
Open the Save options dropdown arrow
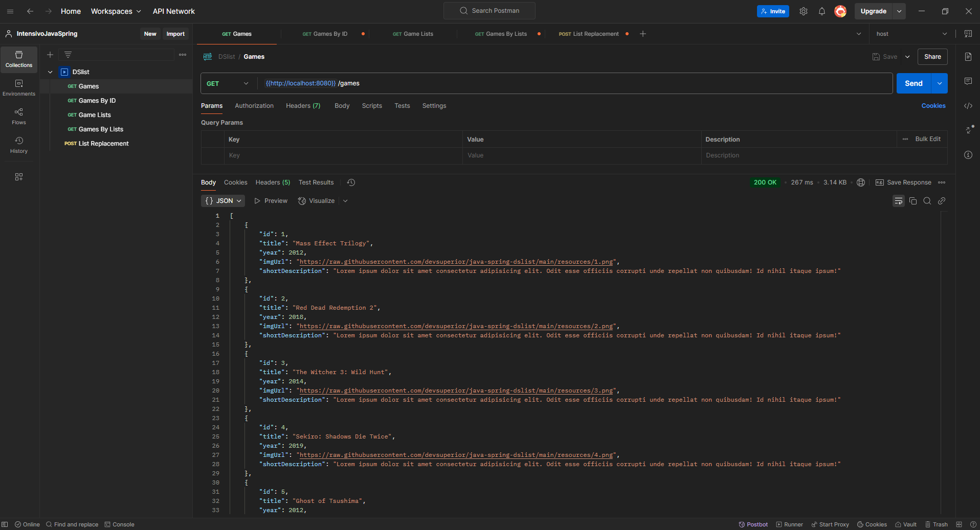click(x=907, y=57)
